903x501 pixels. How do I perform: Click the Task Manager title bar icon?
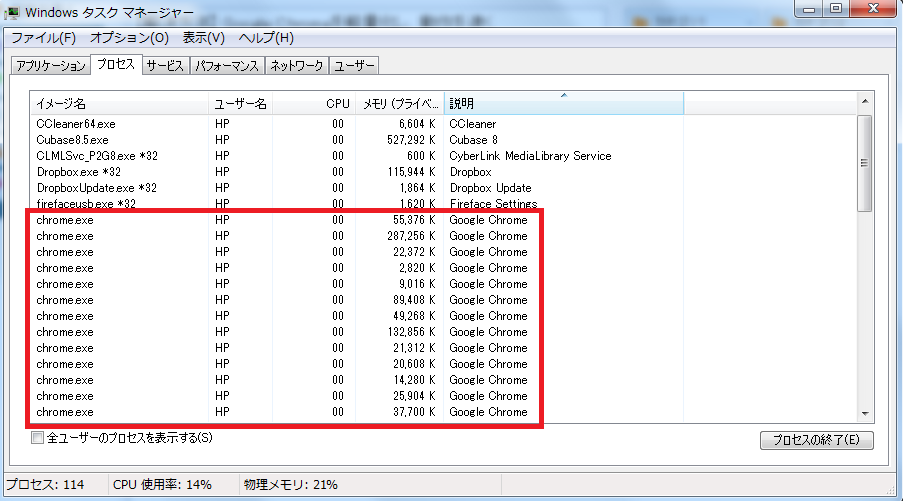pos(12,12)
